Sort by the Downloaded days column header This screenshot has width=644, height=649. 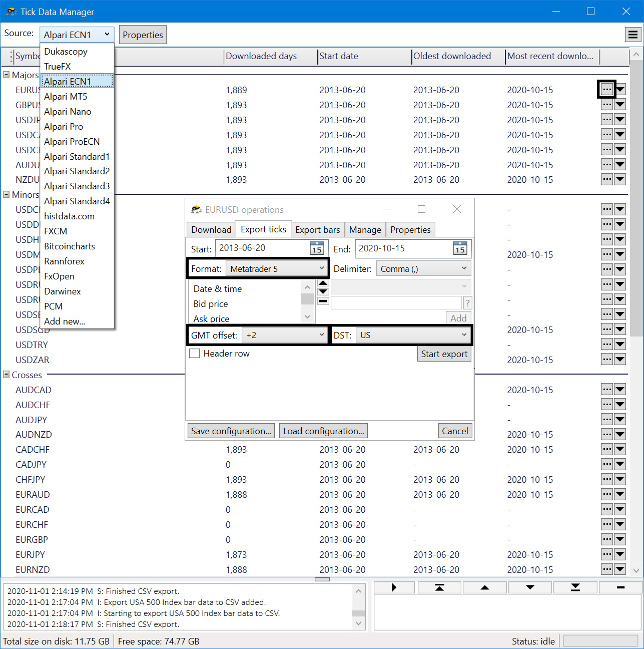[270, 56]
